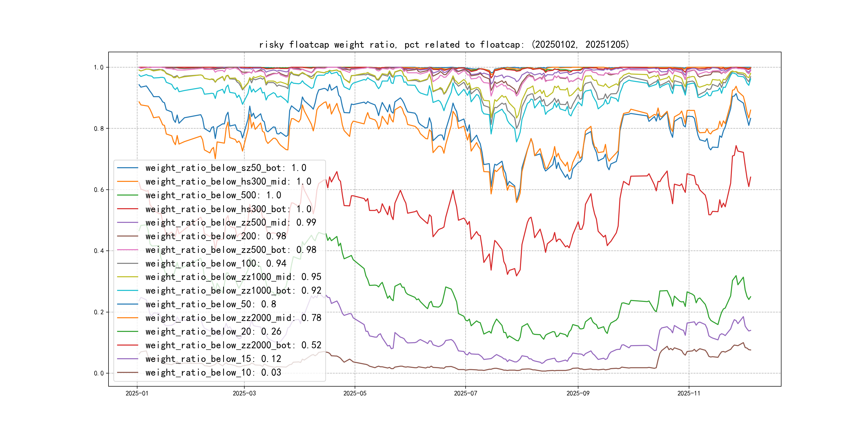Click the weight_ratio_below_200 legend label
The height and width of the screenshot is (434, 868).
(216, 236)
